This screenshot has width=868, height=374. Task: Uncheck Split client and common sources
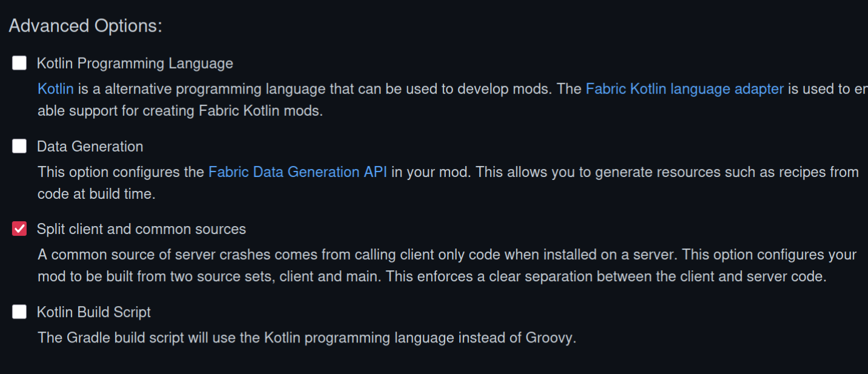click(19, 229)
